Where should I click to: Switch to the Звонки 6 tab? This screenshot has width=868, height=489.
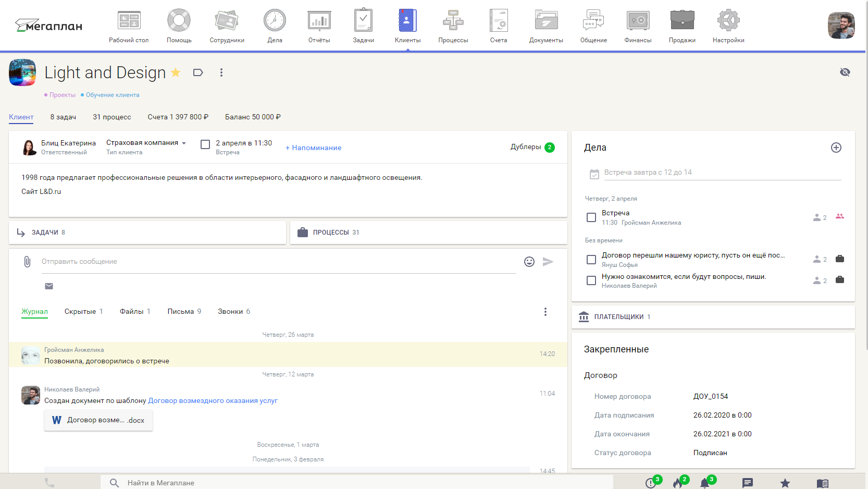pyautogui.click(x=234, y=312)
